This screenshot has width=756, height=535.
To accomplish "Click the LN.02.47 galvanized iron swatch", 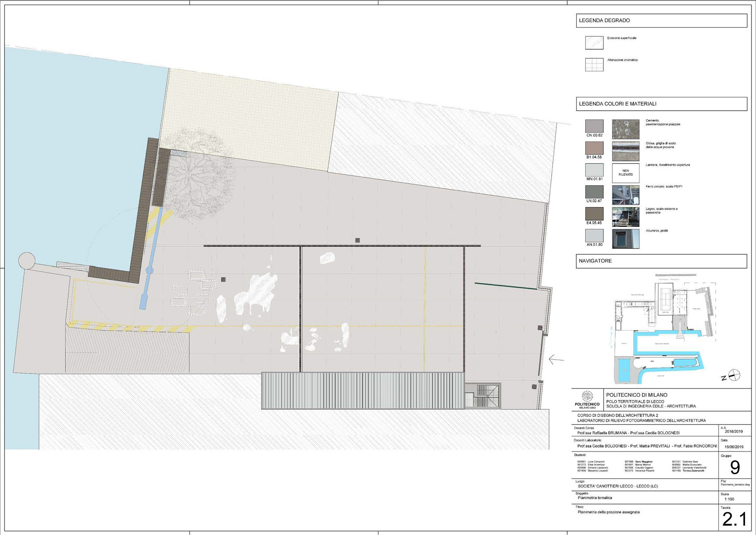I will click(x=594, y=192).
